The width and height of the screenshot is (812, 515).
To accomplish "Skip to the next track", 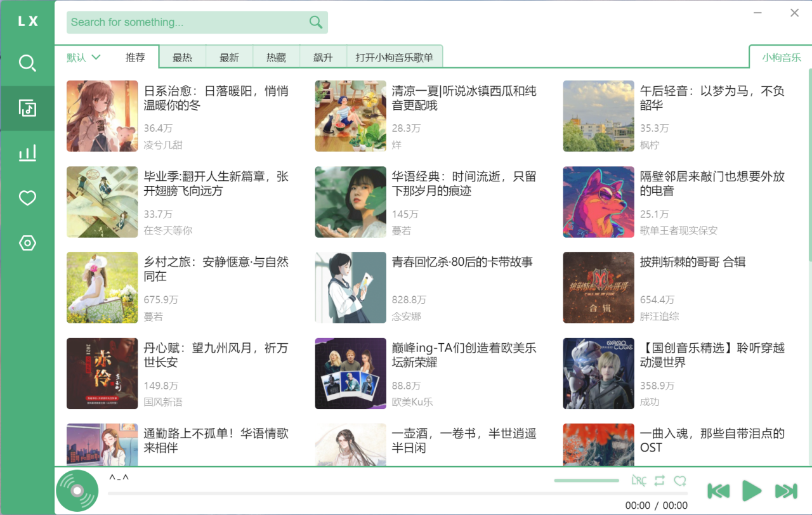I will pyautogui.click(x=785, y=490).
